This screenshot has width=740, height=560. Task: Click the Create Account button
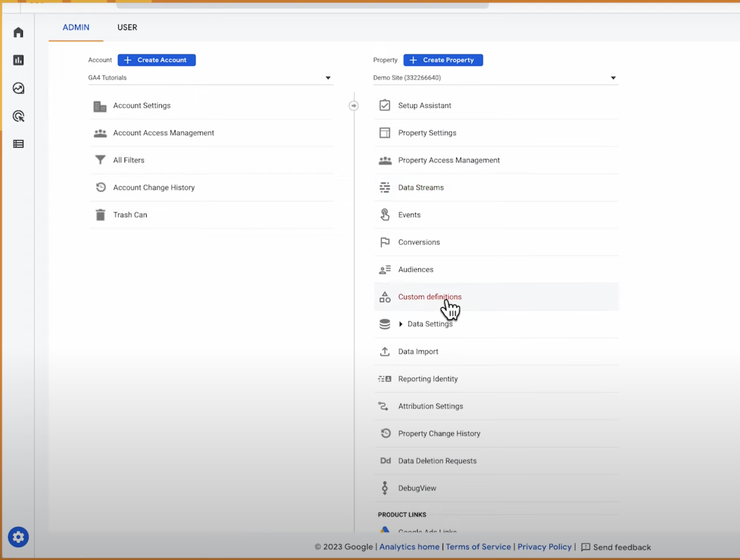[x=157, y=60]
